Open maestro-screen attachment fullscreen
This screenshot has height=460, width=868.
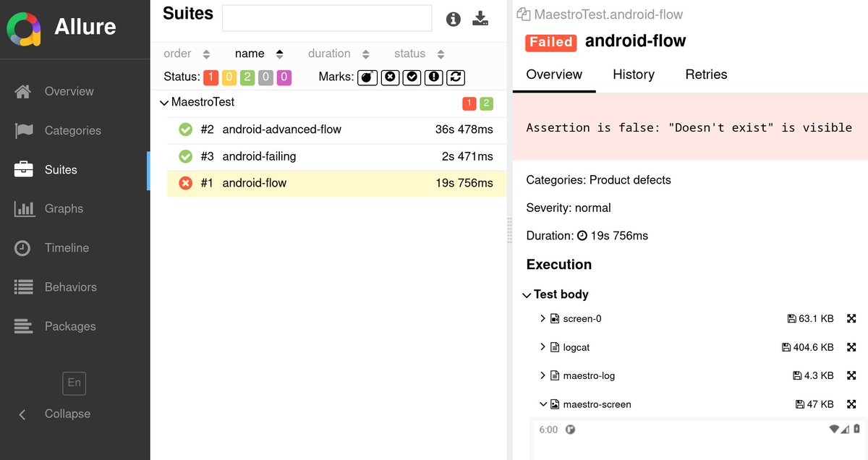tap(851, 404)
